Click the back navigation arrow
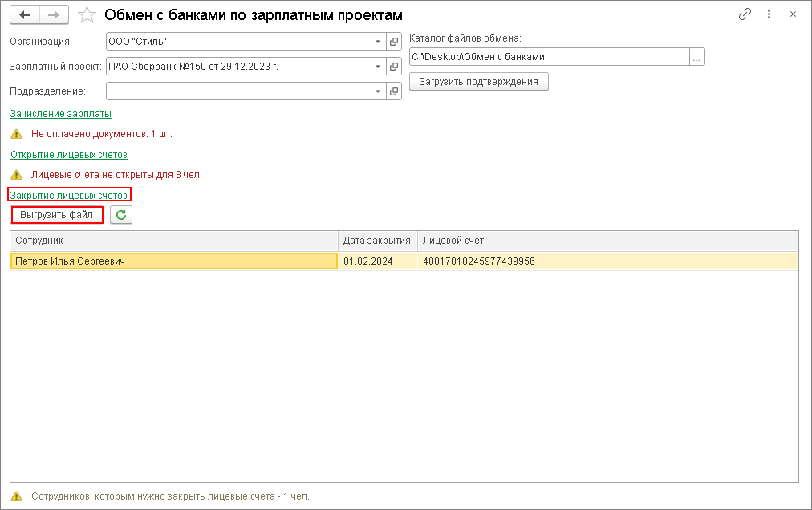The image size is (812, 510). click(24, 15)
